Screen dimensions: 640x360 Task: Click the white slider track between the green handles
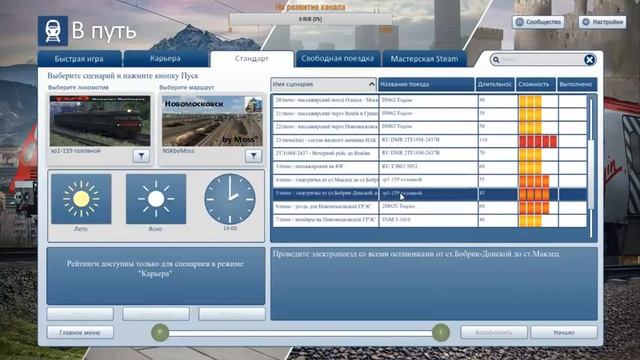[x=300, y=333]
